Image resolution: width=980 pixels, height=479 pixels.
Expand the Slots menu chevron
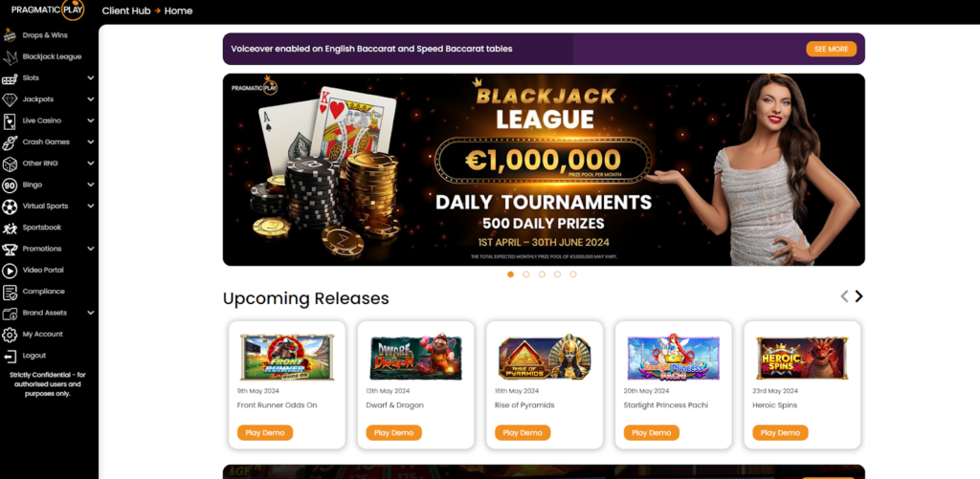(x=91, y=78)
